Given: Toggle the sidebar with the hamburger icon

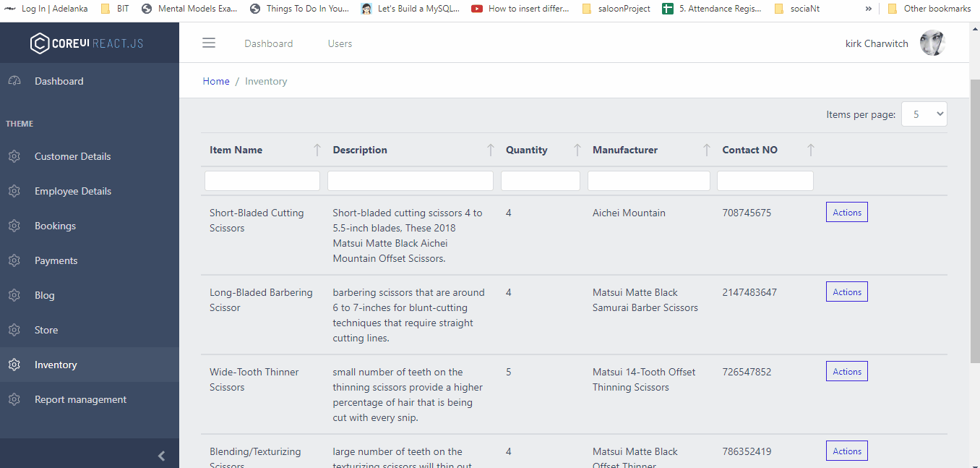Looking at the screenshot, I should point(209,43).
